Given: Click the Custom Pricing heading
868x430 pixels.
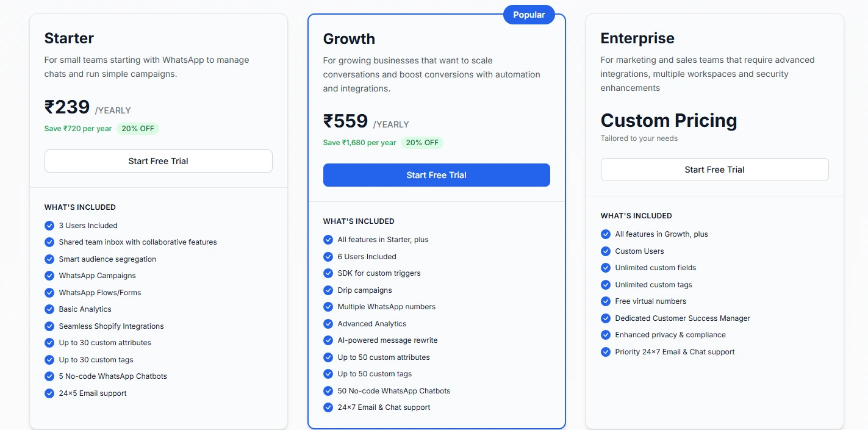Looking at the screenshot, I should click(x=669, y=120).
